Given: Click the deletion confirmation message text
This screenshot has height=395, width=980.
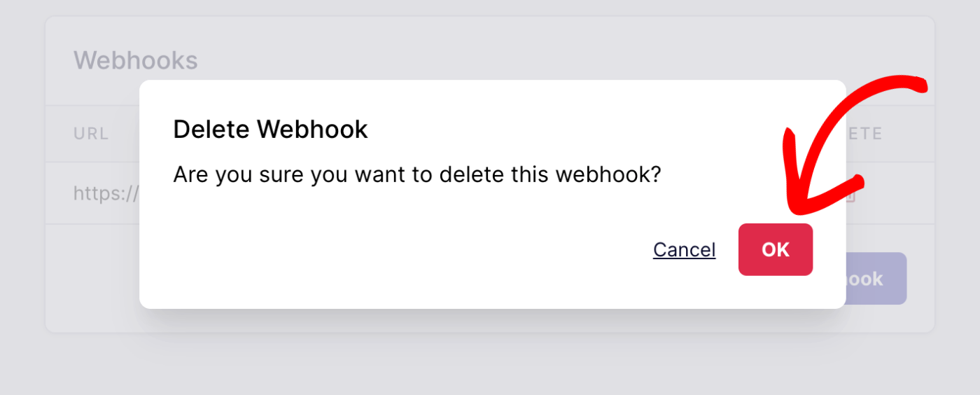Looking at the screenshot, I should (416, 174).
